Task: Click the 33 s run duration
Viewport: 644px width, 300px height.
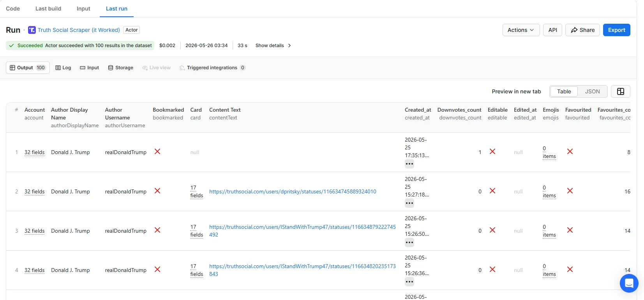Action: click(242, 46)
